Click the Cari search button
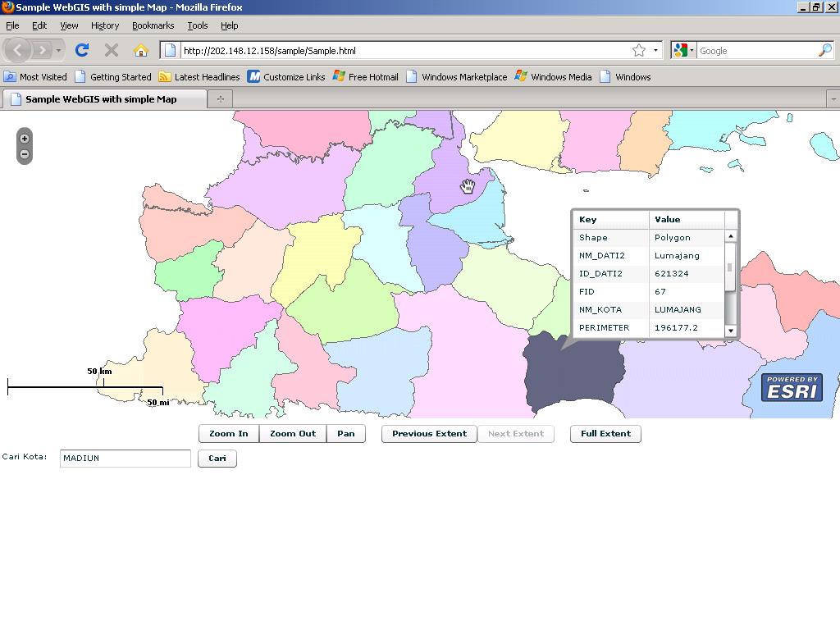Image resolution: width=840 pixels, height=630 pixels. coord(217,458)
